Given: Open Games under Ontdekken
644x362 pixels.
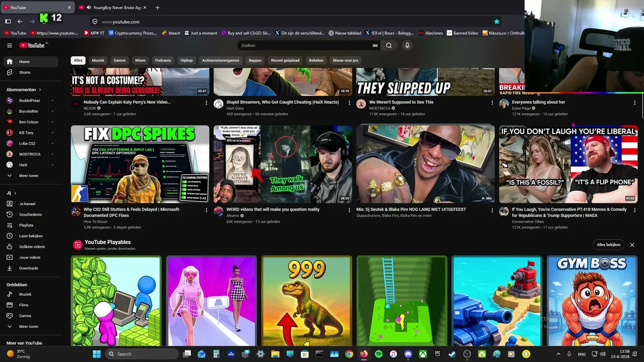Looking at the screenshot, I should [32, 316].
